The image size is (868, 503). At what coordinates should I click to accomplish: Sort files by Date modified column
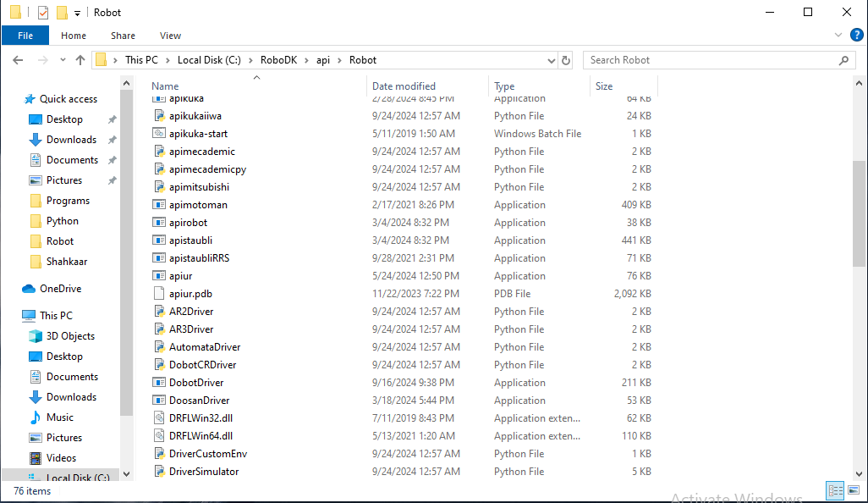tap(404, 86)
